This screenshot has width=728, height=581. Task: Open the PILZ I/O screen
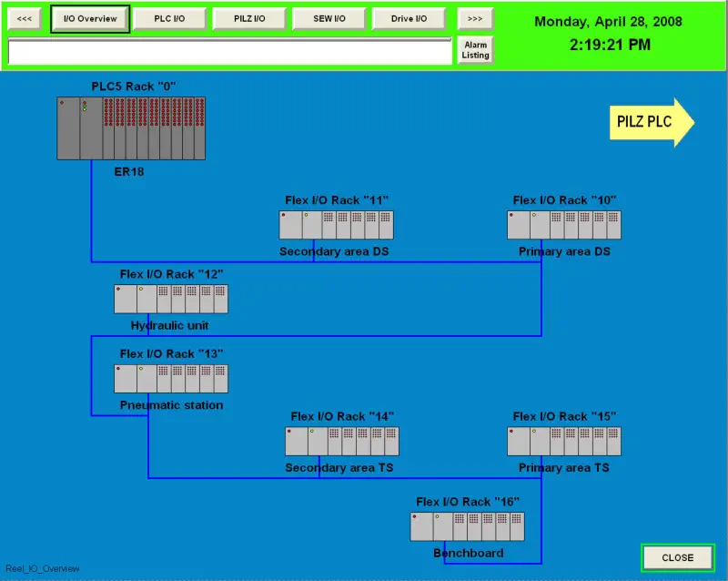coord(248,18)
